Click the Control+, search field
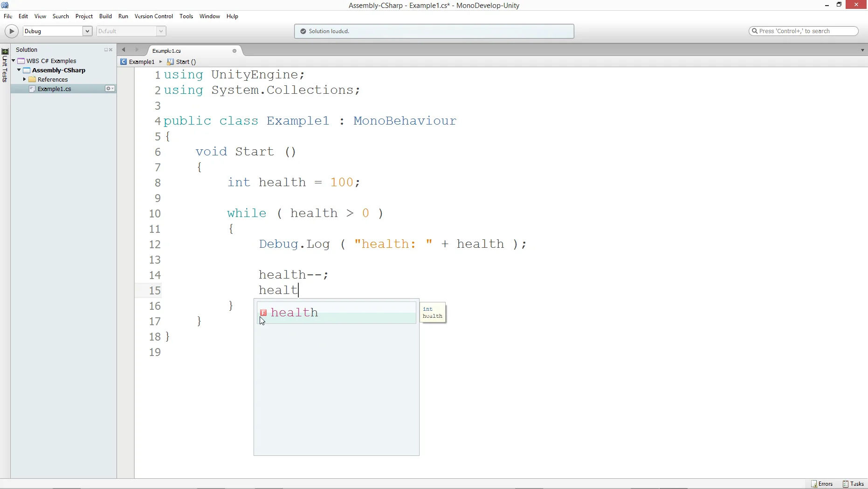The width and height of the screenshot is (868, 489). tap(803, 31)
